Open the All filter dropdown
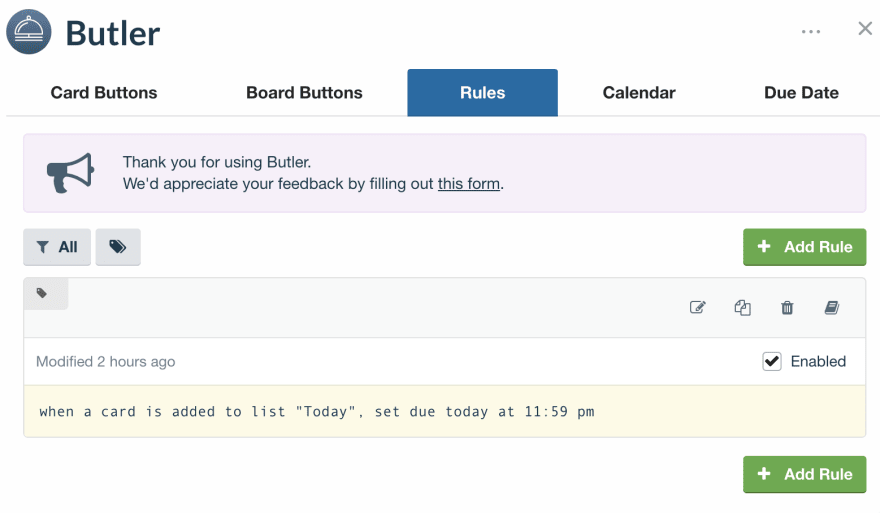The width and height of the screenshot is (880, 513). 57,247
